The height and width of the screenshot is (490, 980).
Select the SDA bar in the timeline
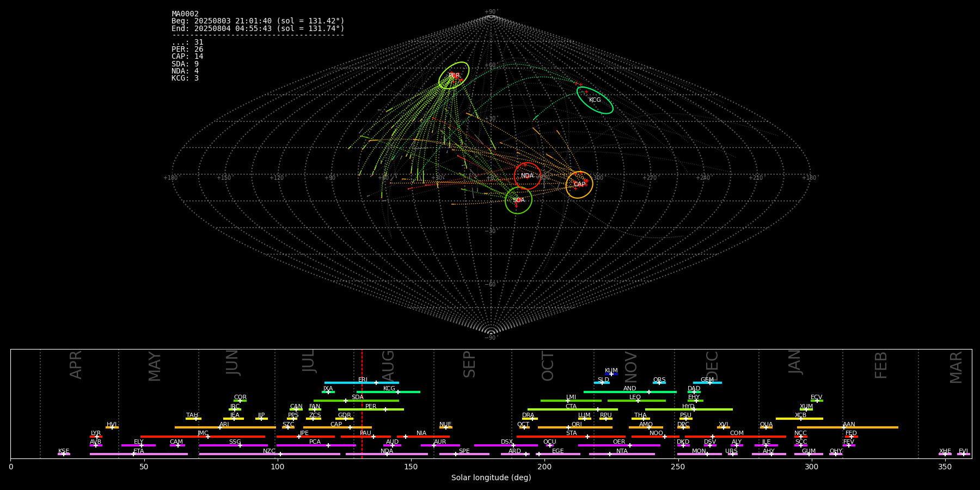click(356, 401)
